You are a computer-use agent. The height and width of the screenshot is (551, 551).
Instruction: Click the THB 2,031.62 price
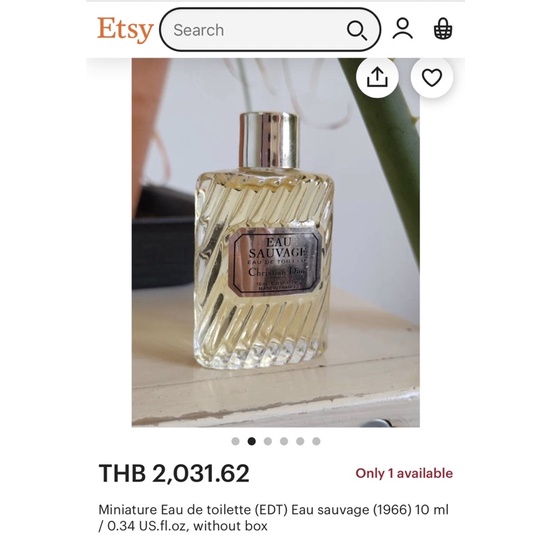click(174, 473)
